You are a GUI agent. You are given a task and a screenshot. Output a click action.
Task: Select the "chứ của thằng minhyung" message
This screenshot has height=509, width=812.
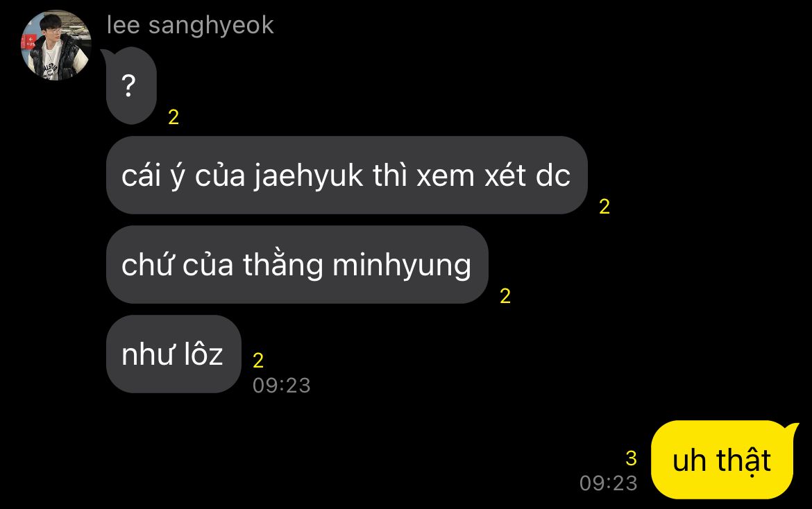pos(297,265)
